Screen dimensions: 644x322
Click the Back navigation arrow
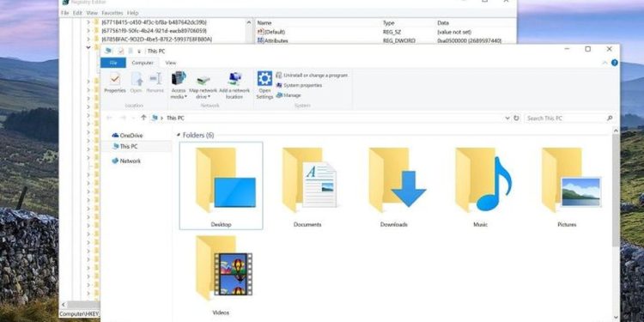pos(109,118)
